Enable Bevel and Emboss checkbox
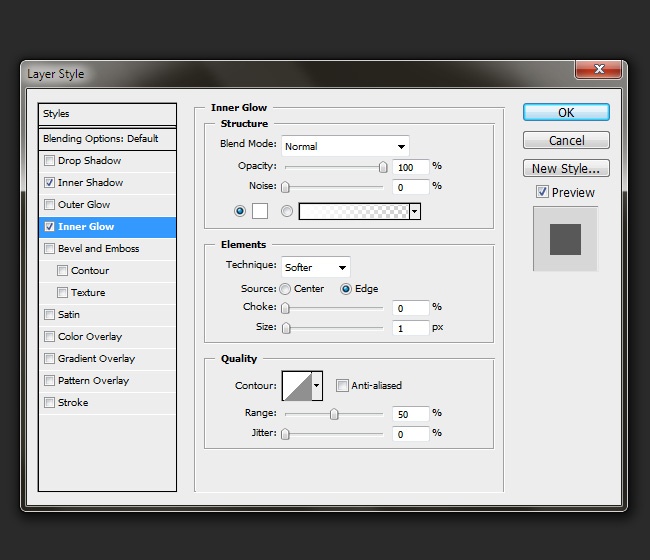The image size is (650, 560). tap(49, 248)
